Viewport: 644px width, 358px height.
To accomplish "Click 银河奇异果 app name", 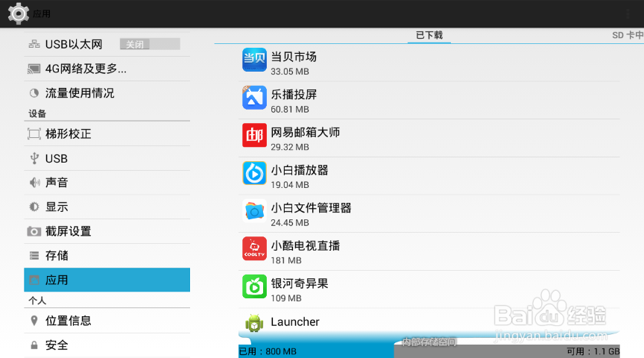I will [x=300, y=283].
